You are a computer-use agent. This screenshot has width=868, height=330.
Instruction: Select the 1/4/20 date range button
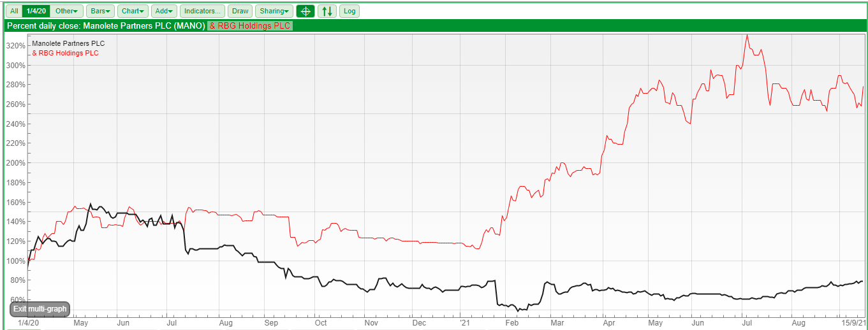35,11
